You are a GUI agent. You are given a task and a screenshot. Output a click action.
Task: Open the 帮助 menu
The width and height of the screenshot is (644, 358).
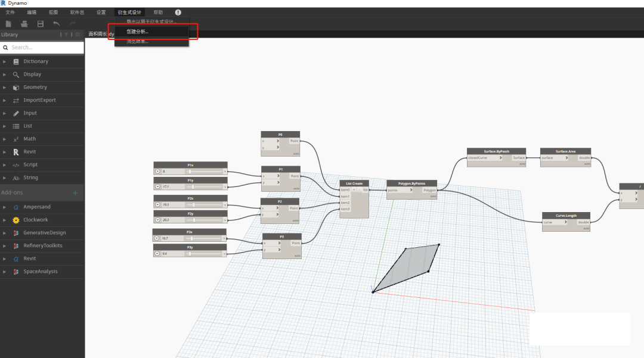pyautogui.click(x=158, y=13)
